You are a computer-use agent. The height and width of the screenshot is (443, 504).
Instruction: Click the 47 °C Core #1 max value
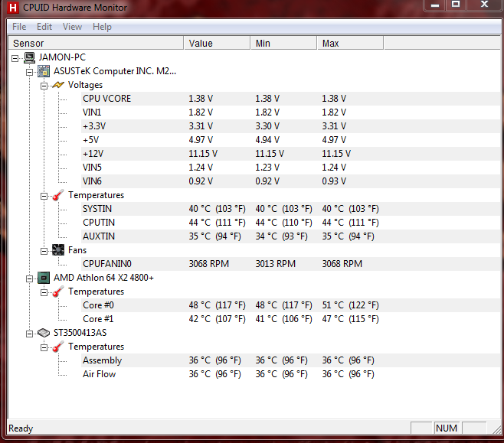tap(350, 319)
